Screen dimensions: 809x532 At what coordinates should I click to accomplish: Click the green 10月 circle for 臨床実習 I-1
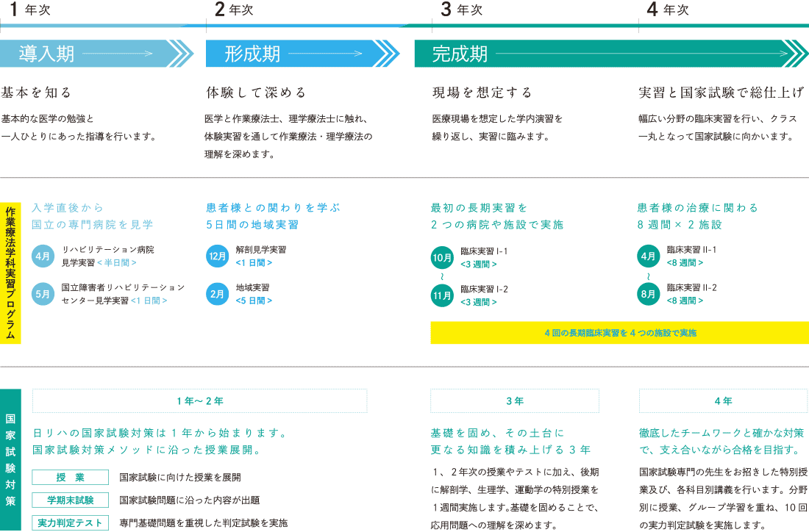tap(442, 258)
